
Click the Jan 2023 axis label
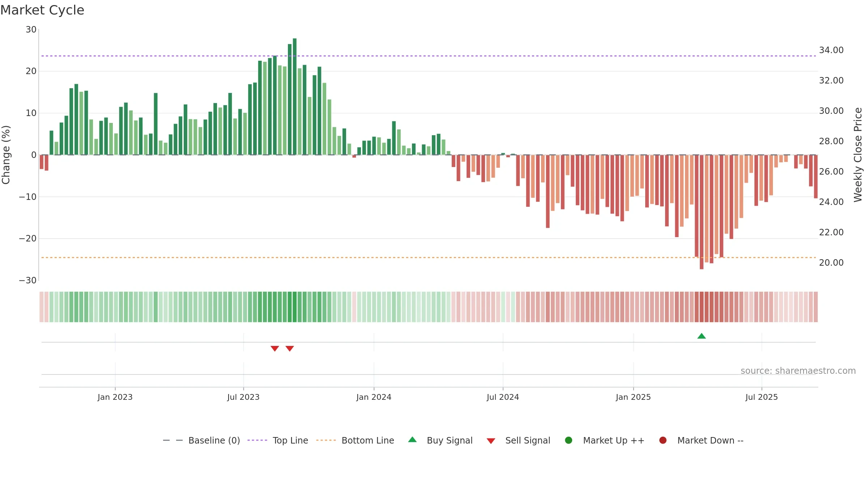[x=115, y=397]
